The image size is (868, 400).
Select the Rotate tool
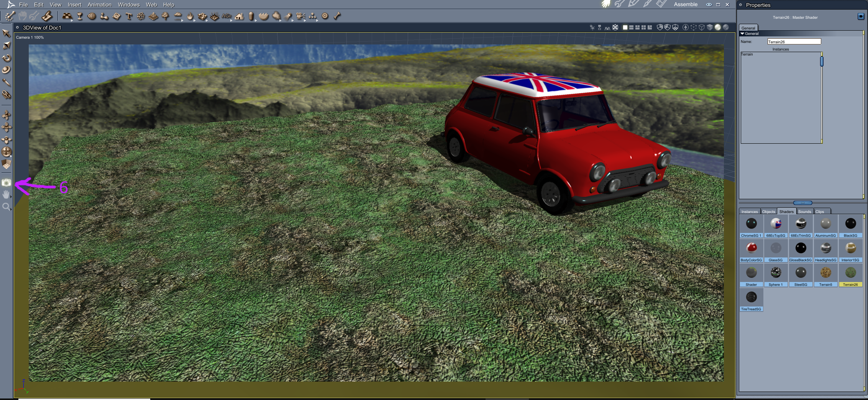tap(6, 58)
